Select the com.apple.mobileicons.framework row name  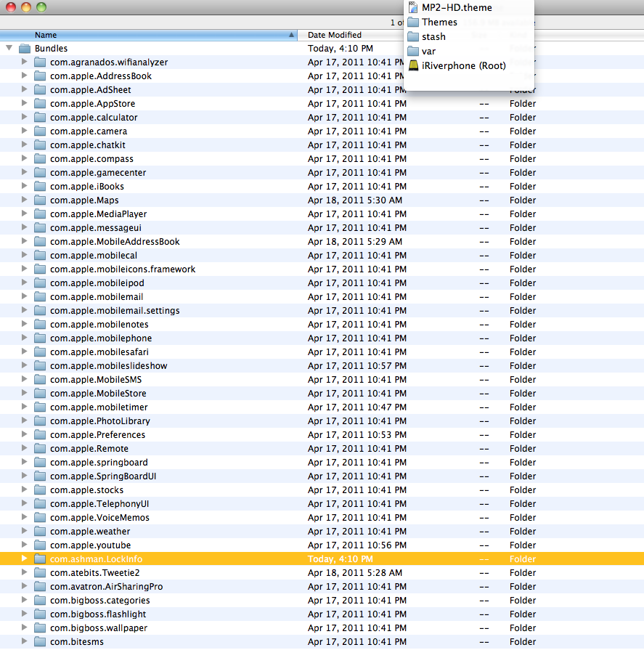(x=123, y=269)
